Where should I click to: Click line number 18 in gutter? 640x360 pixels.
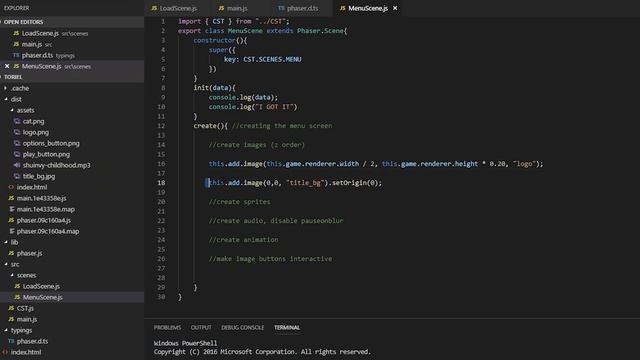[x=161, y=183]
